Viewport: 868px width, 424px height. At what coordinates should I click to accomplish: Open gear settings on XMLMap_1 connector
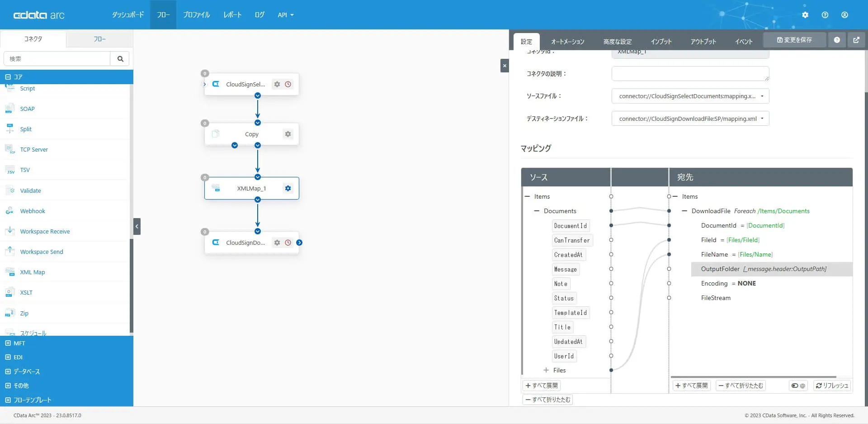point(288,188)
